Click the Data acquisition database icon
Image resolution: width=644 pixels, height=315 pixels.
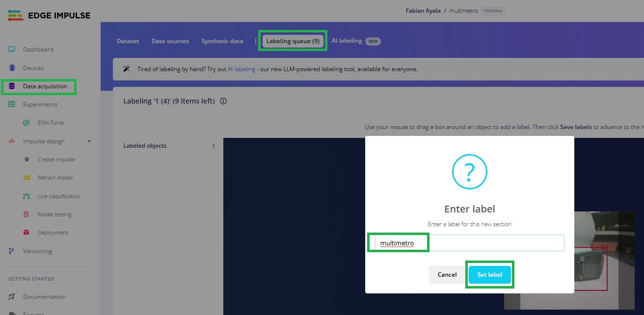12,86
